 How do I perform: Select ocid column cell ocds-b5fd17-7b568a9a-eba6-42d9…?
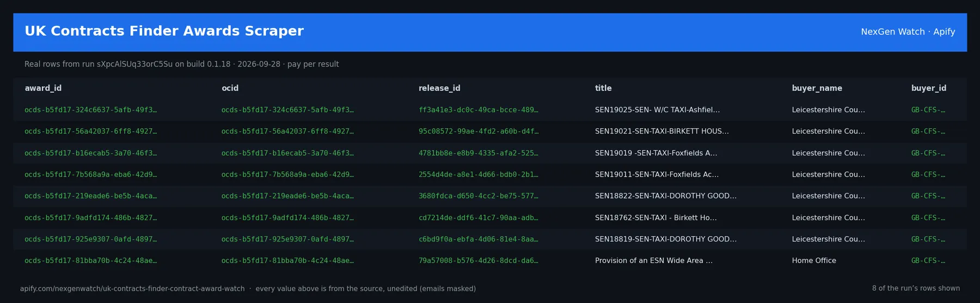287,174
